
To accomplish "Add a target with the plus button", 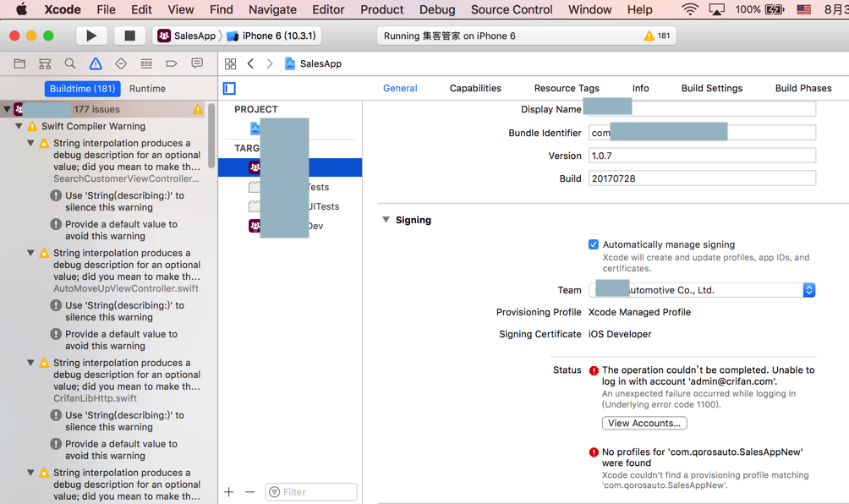I will [229, 492].
